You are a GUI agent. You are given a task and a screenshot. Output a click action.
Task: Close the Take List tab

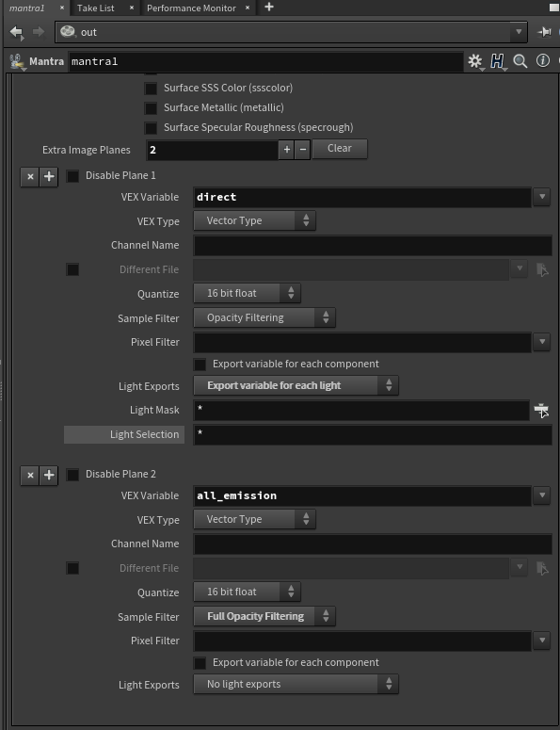(x=132, y=8)
